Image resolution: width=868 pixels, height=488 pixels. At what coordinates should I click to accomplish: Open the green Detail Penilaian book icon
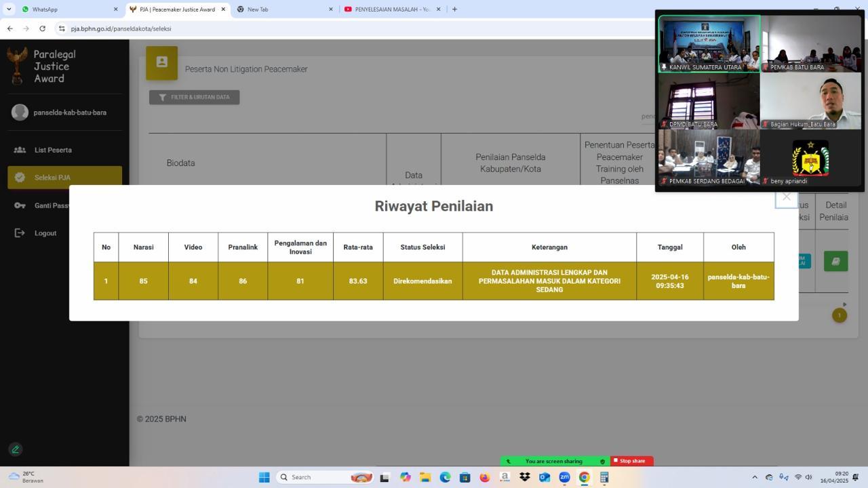[x=835, y=260]
